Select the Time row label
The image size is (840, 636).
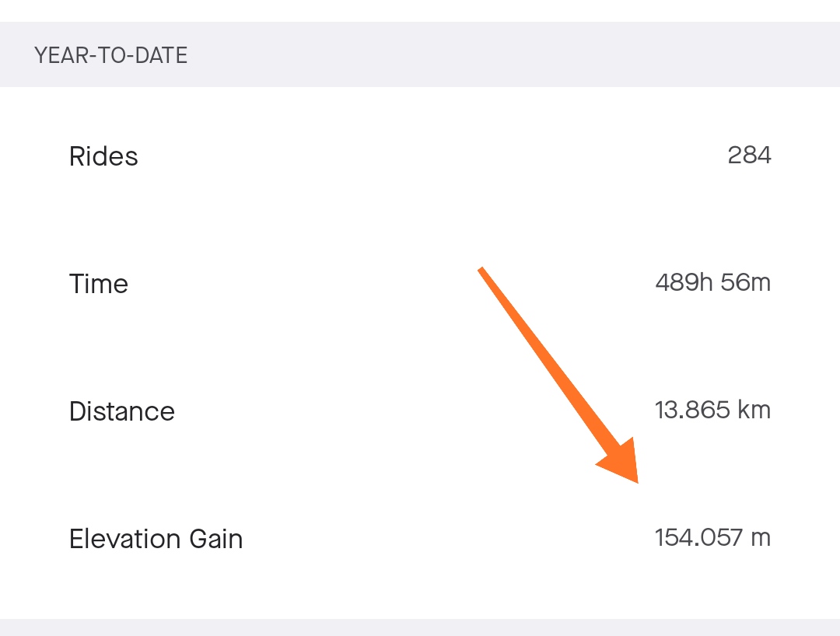(x=98, y=284)
